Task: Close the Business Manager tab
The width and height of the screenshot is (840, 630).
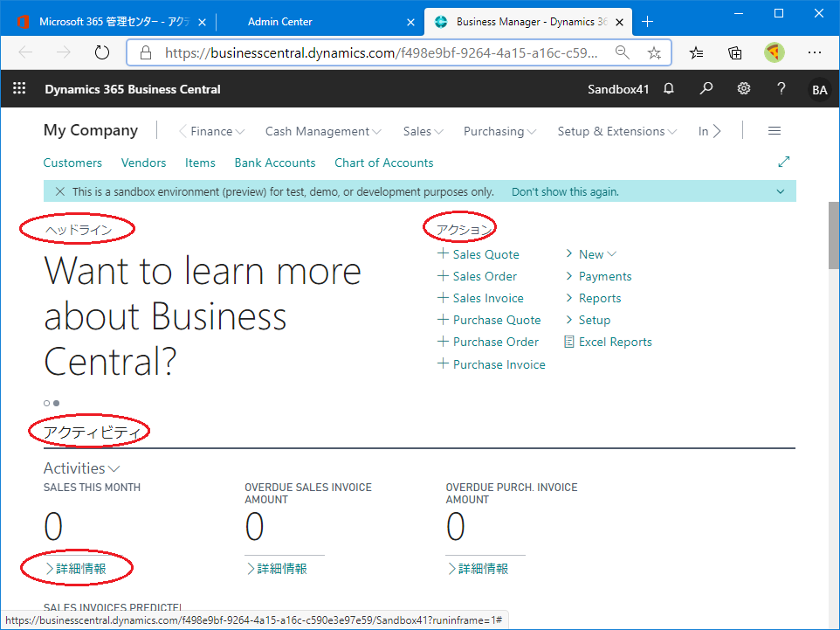Action: tap(619, 22)
